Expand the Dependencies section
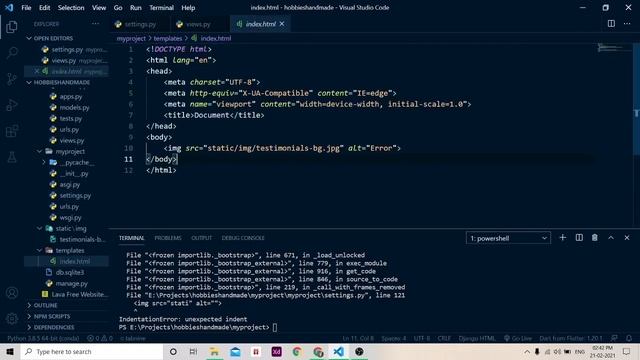This screenshot has width=640, height=360. pos(54,327)
